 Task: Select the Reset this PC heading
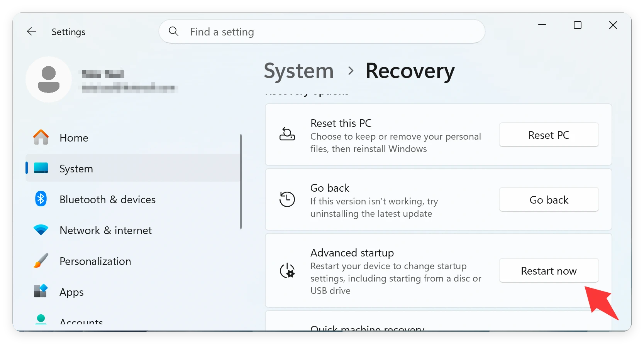coord(341,123)
